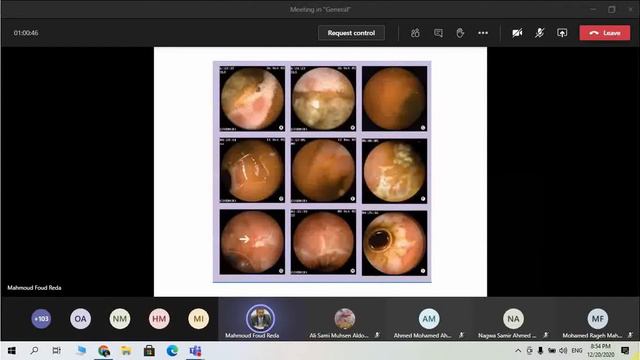Viewport: 640px width, 360px height.
Task: Open Google Chrome from taskbar
Action: click(x=104, y=351)
